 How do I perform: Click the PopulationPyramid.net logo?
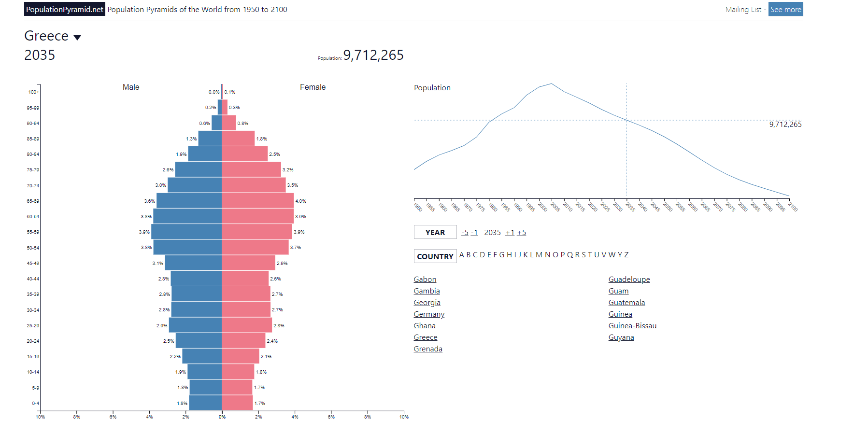point(65,9)
